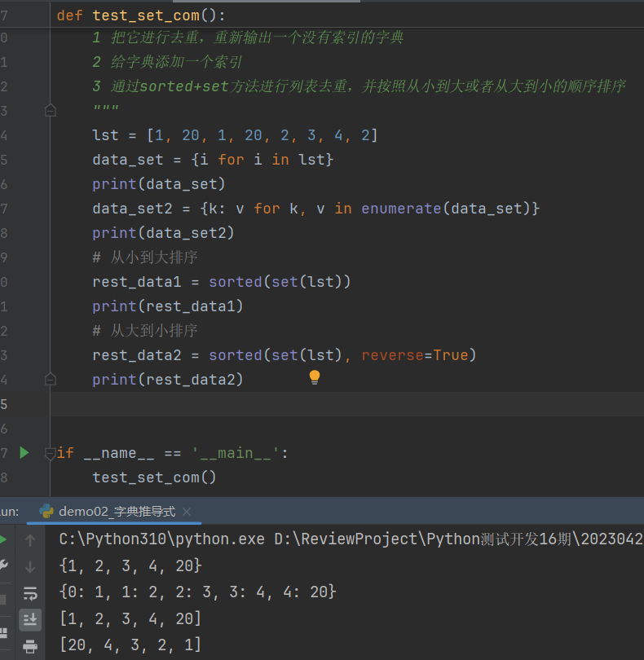The height and width of the screenshot is (660, 644).
Task: Click the Rerun green arrow in the Run toolbar
Action: pyautogui.click(x=3, y=539)
